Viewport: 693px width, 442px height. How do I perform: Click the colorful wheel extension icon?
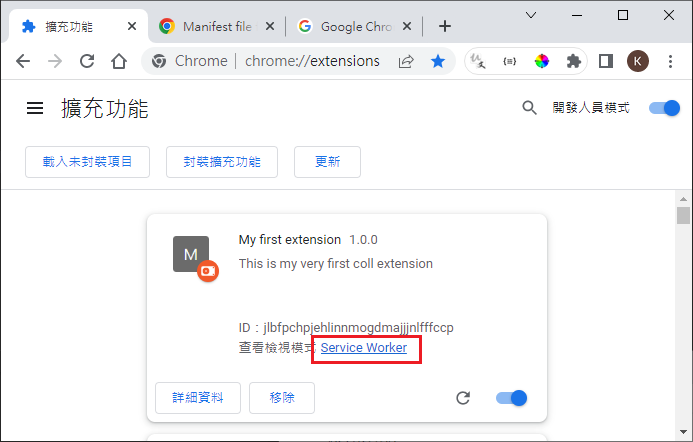click(541, 61)
